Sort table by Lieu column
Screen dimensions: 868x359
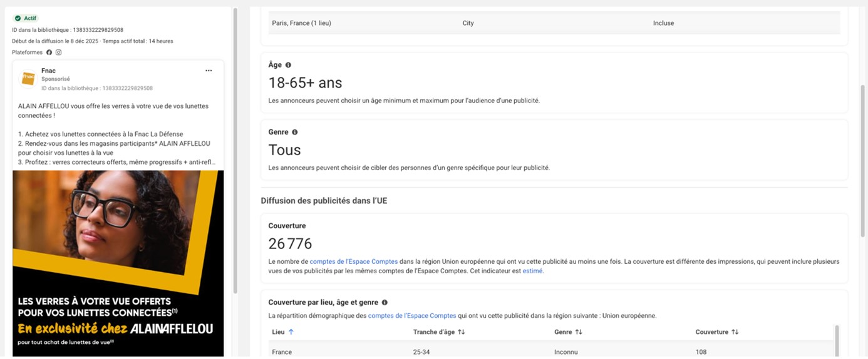click(x=291, y=332)
